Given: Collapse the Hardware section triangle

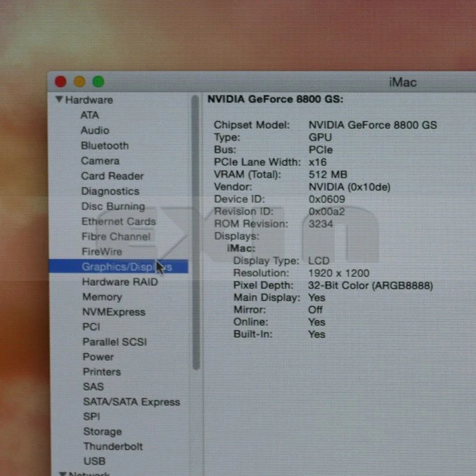Looking at the screenshot, I should (59, 99).
